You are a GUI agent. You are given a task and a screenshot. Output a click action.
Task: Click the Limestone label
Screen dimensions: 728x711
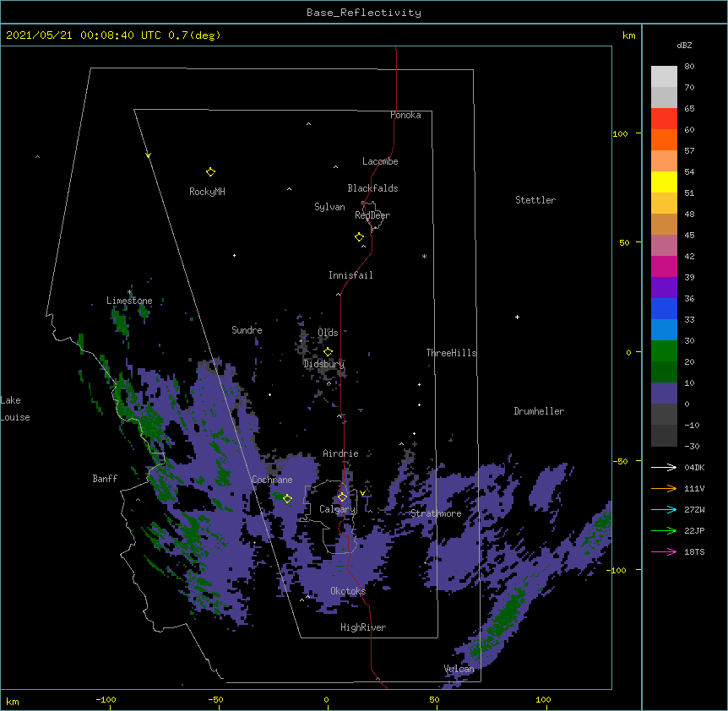tap(129, 301)
